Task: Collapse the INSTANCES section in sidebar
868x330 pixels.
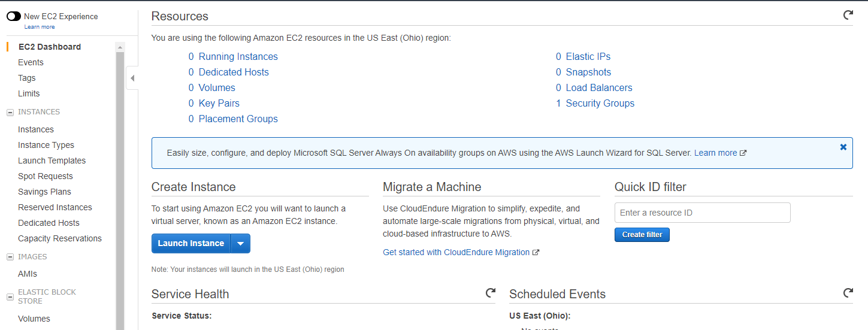Action: point(10,112)
